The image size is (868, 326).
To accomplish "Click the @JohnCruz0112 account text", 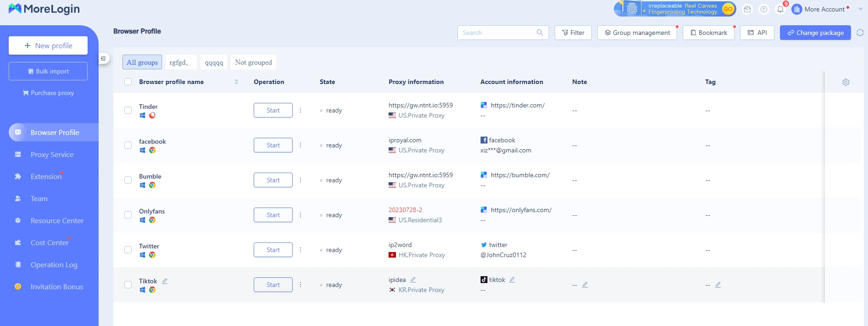I will click(503, 255).
